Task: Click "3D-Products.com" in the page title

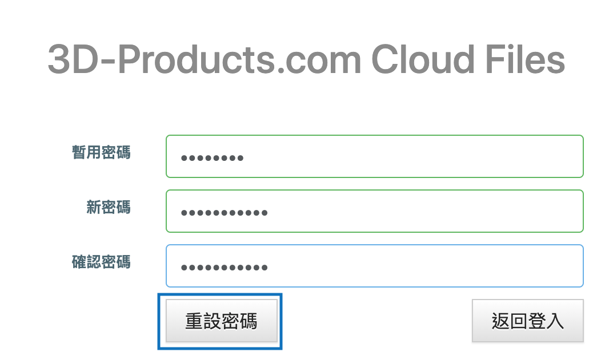Action: 204,59
